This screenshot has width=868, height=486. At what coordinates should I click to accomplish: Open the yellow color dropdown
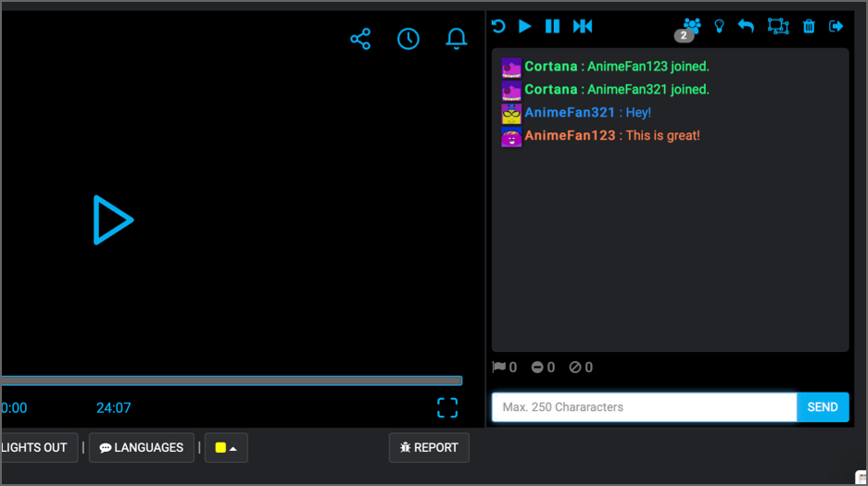point(226,447)
